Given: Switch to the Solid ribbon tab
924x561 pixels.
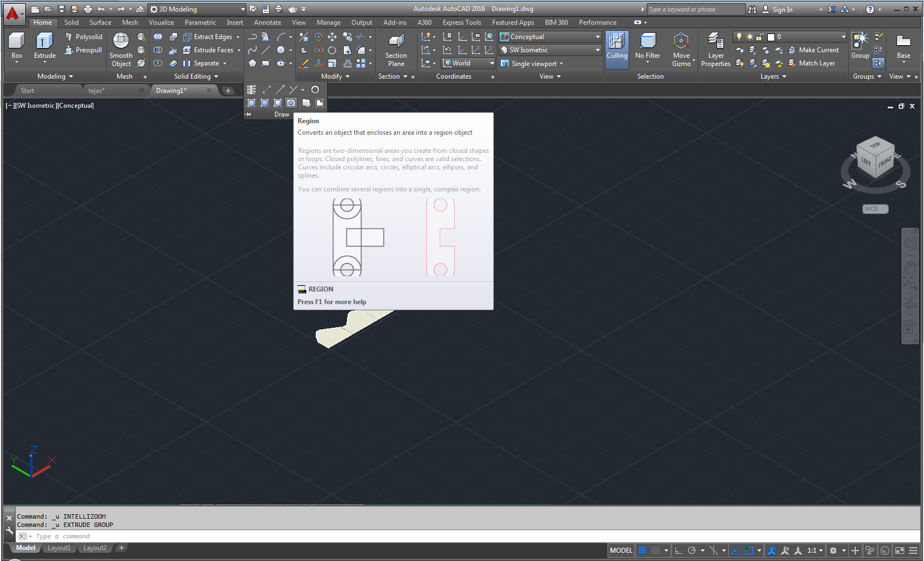Looking at the screenshot, I should 71,23.
